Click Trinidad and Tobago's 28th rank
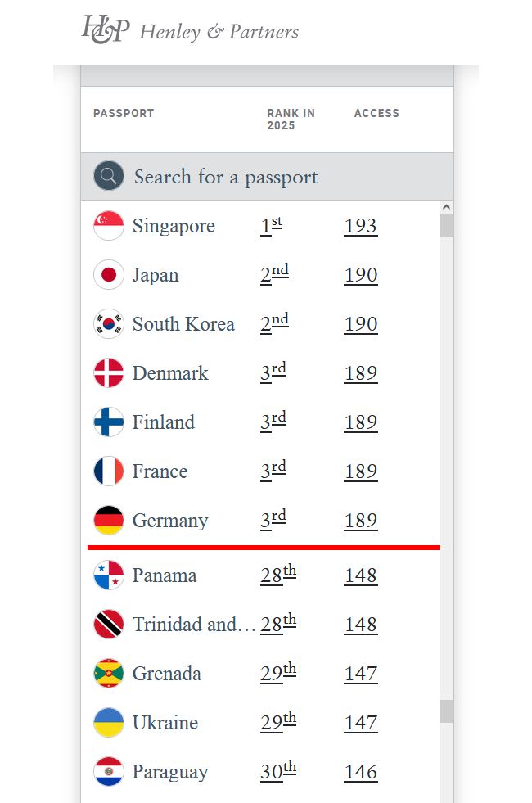This screenshot has width=532, height=803. pos(277,624)
